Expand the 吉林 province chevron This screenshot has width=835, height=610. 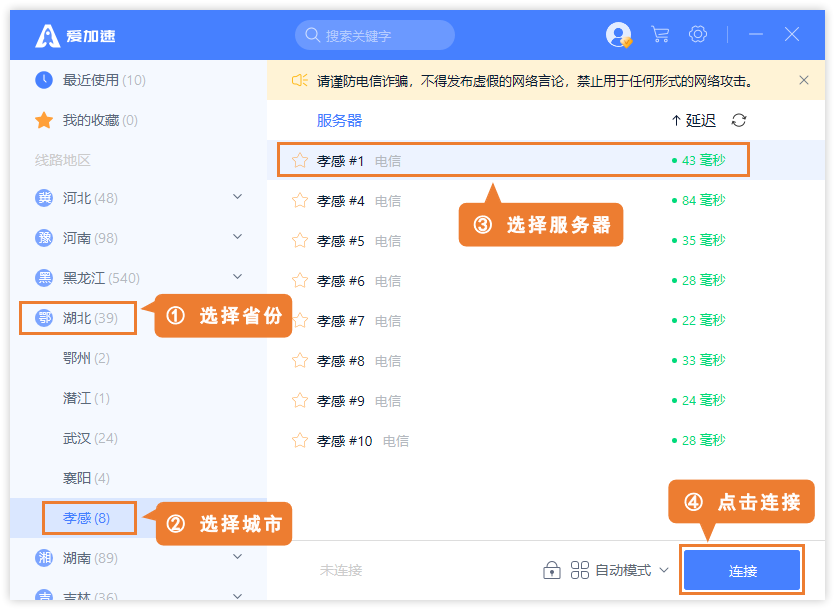pyautogui.click(x=238, y=596)
